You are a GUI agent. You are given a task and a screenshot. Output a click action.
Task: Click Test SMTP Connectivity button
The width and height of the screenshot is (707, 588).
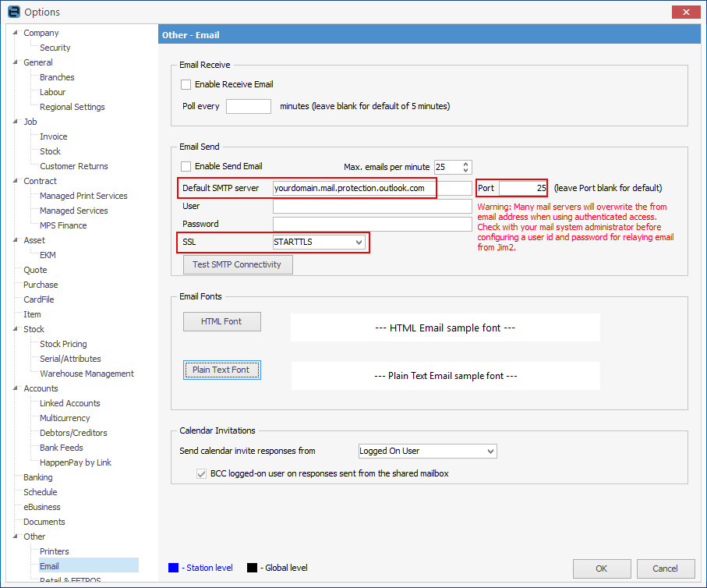238,265
